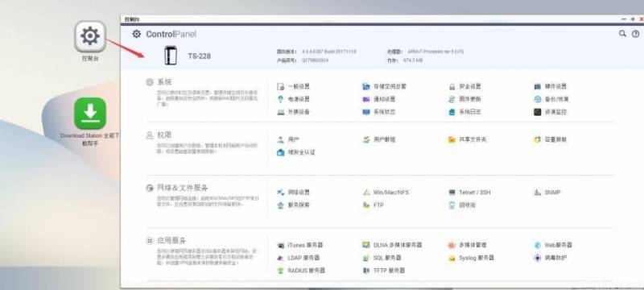644x290 pixels.
Task: Open 用户群组 user groups
Action: tap(379, 139)
